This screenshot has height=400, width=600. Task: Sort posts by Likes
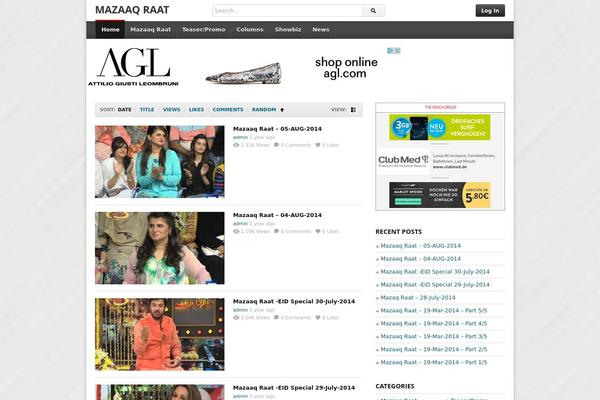point(196,110)
